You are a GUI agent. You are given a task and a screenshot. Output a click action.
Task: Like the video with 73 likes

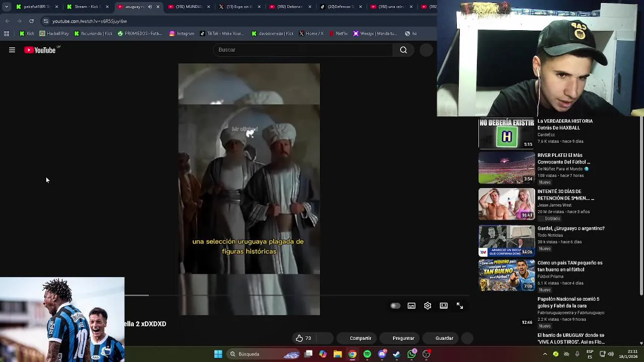[x=303, y=338]
